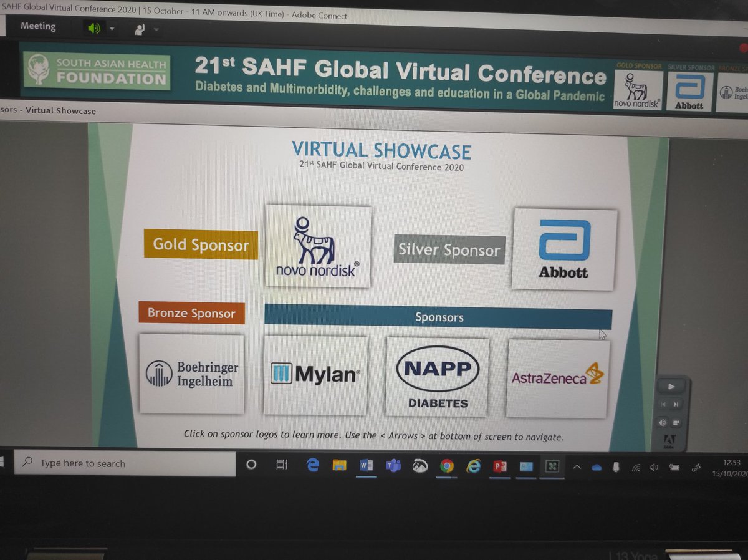
Task: Open the Meeting menu
Action: 38,26
